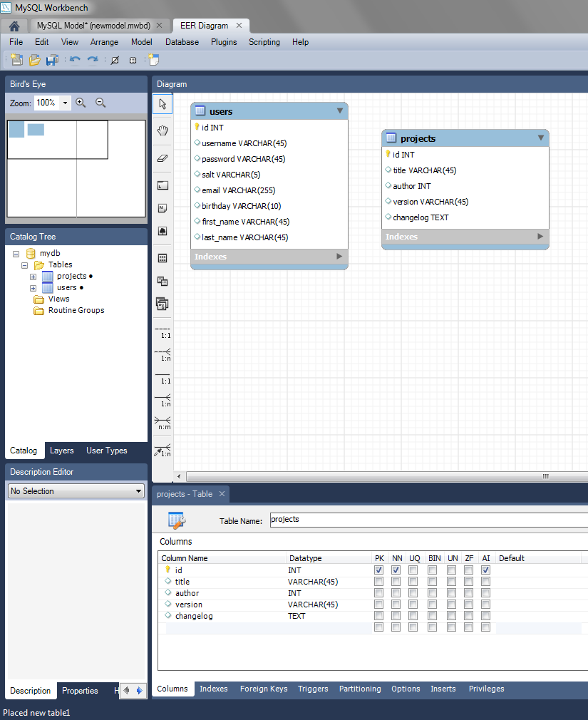Click the users table header icon
This screenshot has width=588, height=720.
click(200, 110)
